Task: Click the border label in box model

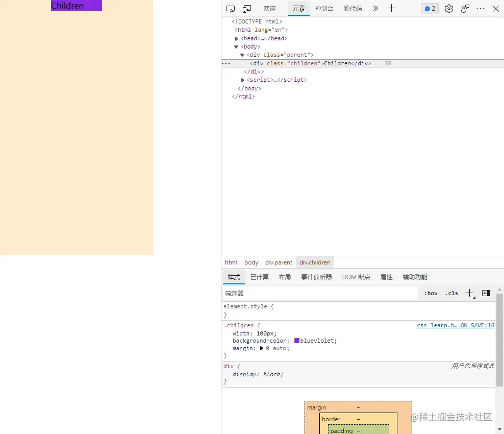Action: (x=331, y=419)
